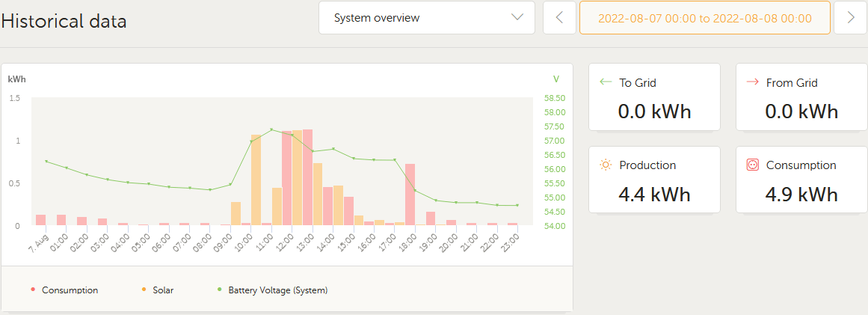Go to next date range arrow
Screen dimensions: 868x315
(x=850, y=18)
